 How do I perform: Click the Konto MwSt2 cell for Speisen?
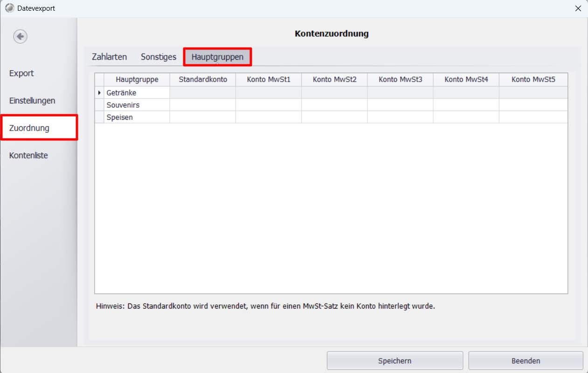point(334,117)
